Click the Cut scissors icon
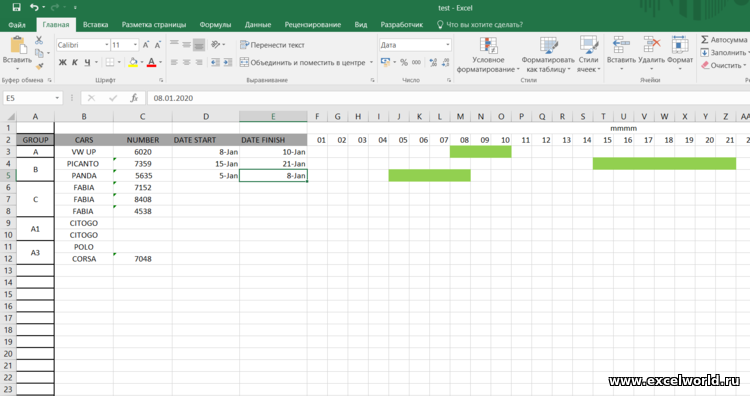The image size is (750, 396). [39, 41]
